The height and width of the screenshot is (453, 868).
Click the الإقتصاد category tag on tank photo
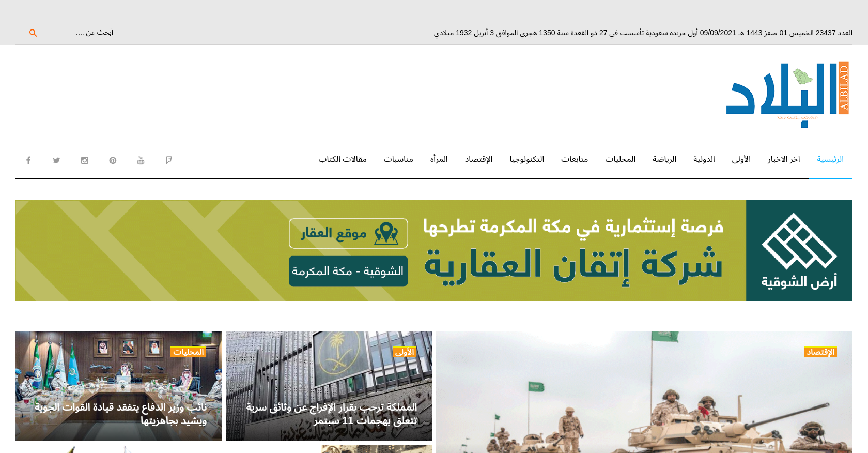pos(820,352)
